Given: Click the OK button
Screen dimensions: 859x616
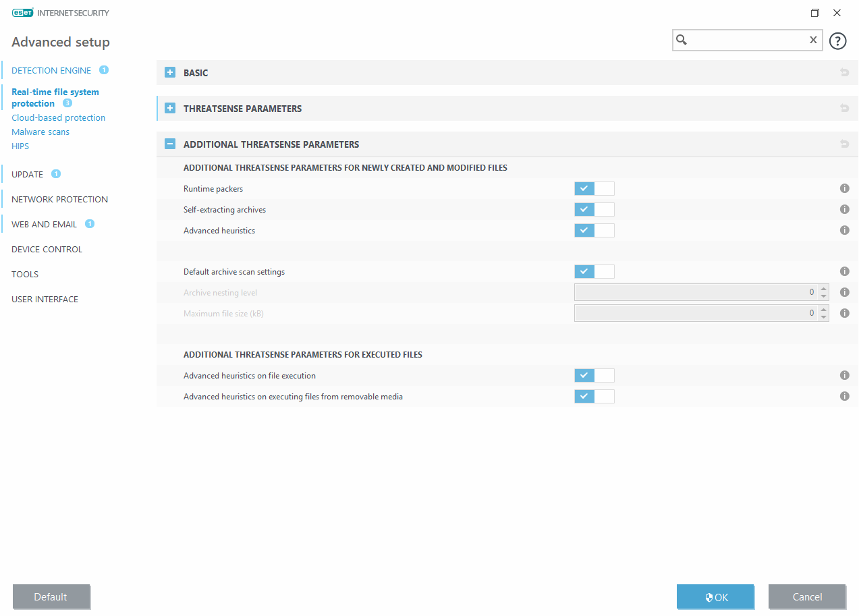Looking at the screenshot, I should 715,597.
